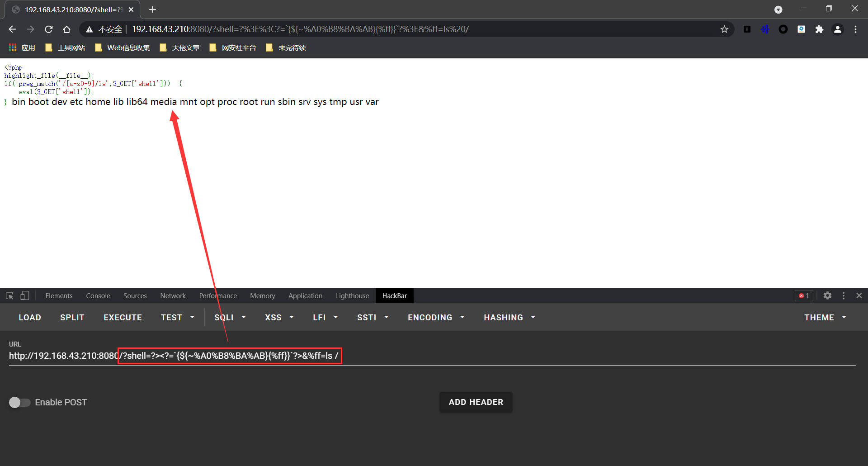868x466 pixels.
Task: Expand the XSS dropdown
Action: point(279,318)
